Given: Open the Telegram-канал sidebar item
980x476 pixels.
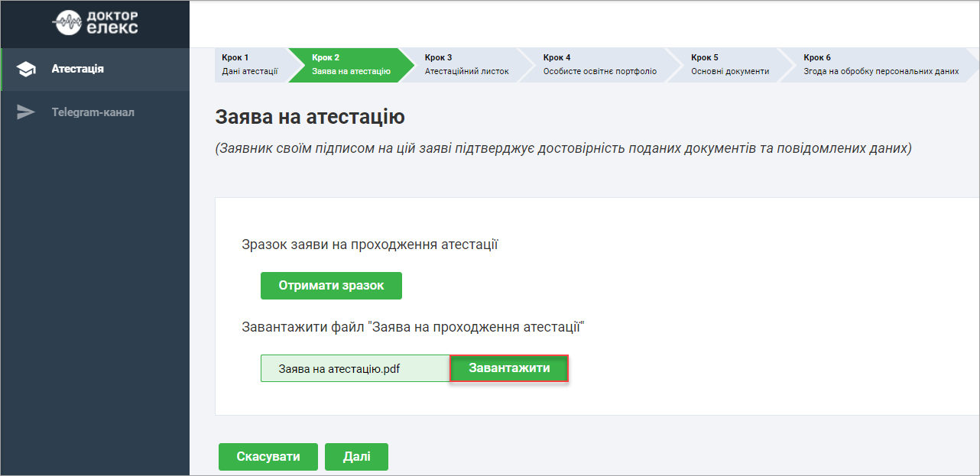Looking at the screenshot, I should [92, 112].
